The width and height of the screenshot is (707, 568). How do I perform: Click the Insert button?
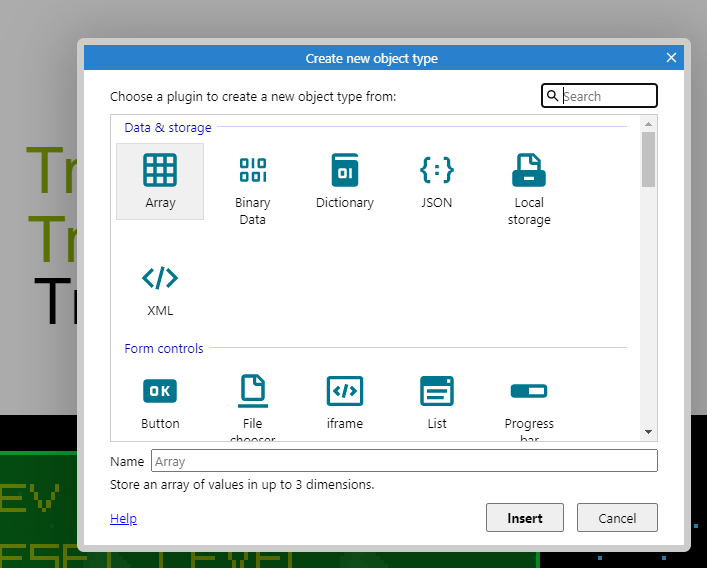coord(525,518)
